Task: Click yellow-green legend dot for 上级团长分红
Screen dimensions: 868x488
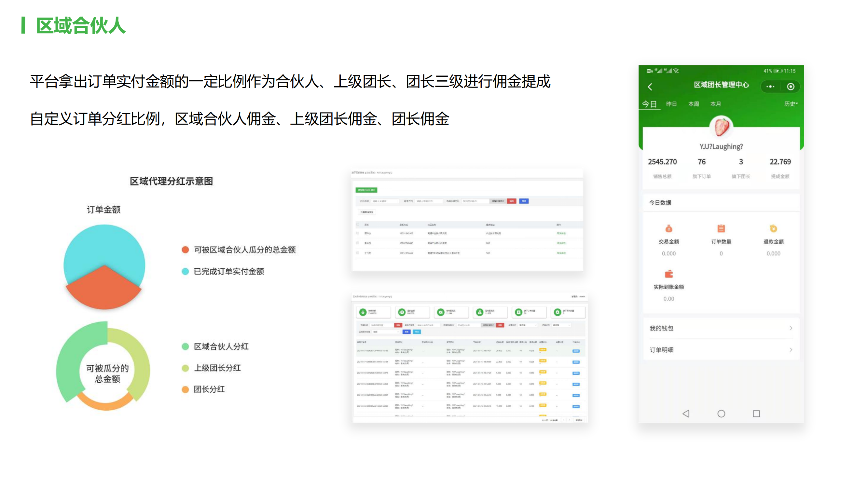Action: click(x=185, y=368)
